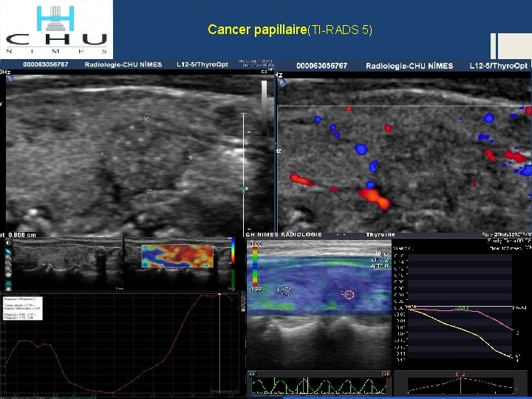Click the '0.808 cm' measurement readout
Image resolution: width=532 pixels, height=399 pixels.
22,235
